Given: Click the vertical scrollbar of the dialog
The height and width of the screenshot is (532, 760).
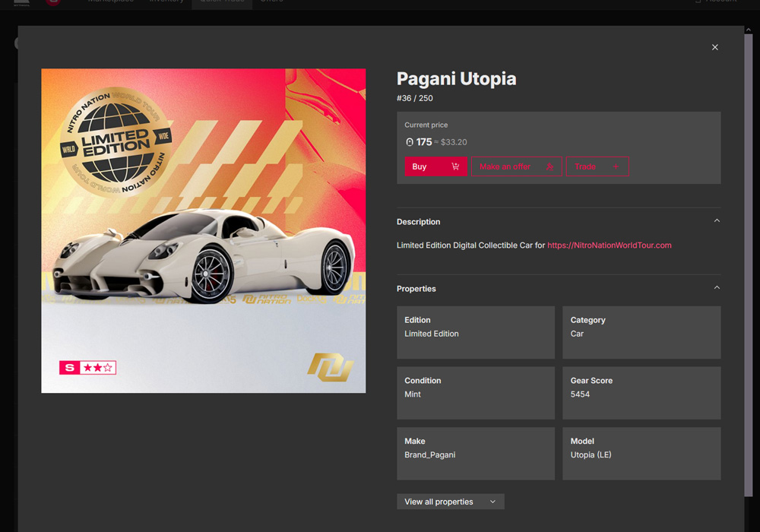Looking at the screenshot, I should [749, 265].
